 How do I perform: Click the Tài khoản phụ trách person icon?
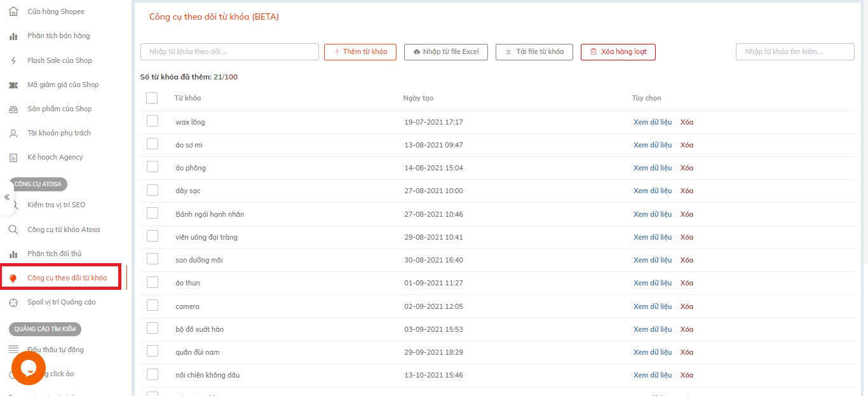click(x=13, y=133)
